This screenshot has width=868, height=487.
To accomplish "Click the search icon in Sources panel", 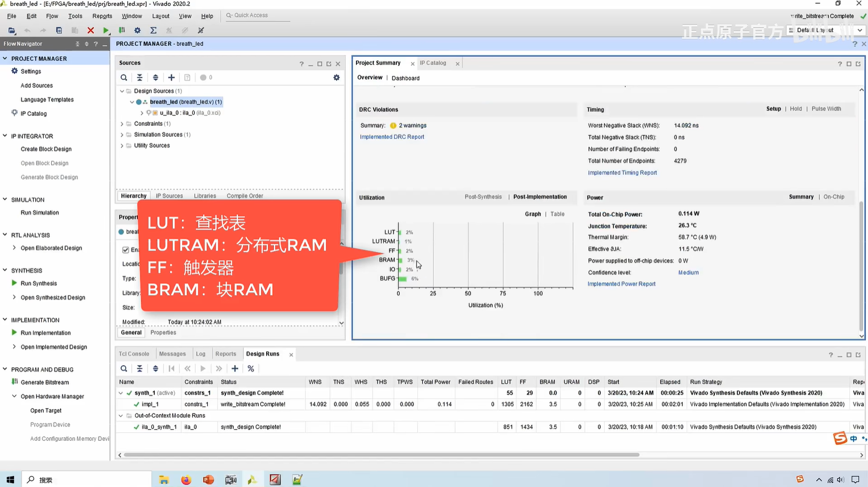I will point(124,78).
